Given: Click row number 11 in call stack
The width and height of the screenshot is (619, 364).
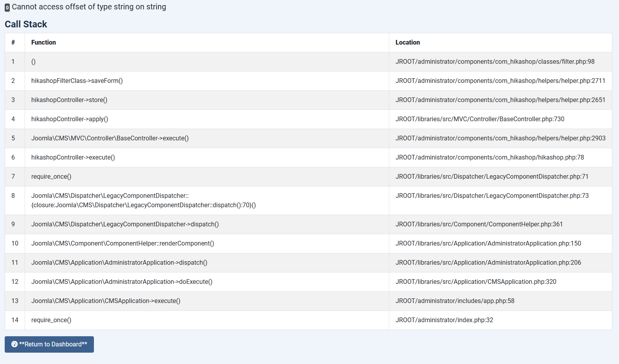Looking at the screenshot, I should 15,263.
